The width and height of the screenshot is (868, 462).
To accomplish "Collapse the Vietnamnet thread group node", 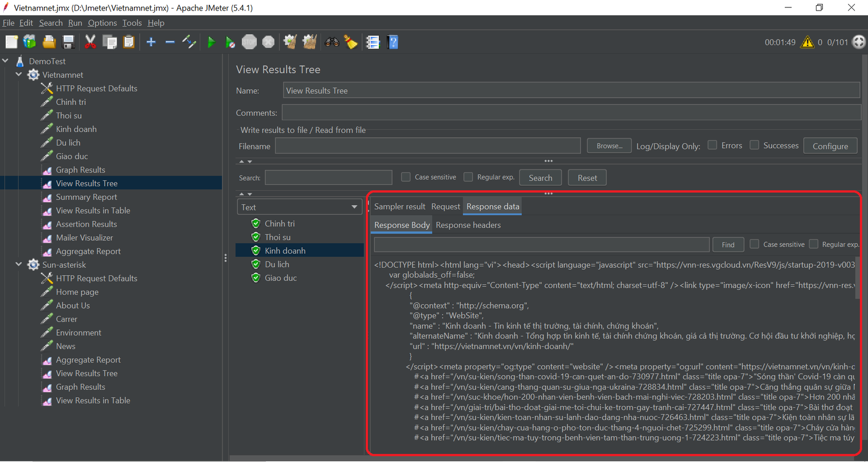I will point(19,75).
